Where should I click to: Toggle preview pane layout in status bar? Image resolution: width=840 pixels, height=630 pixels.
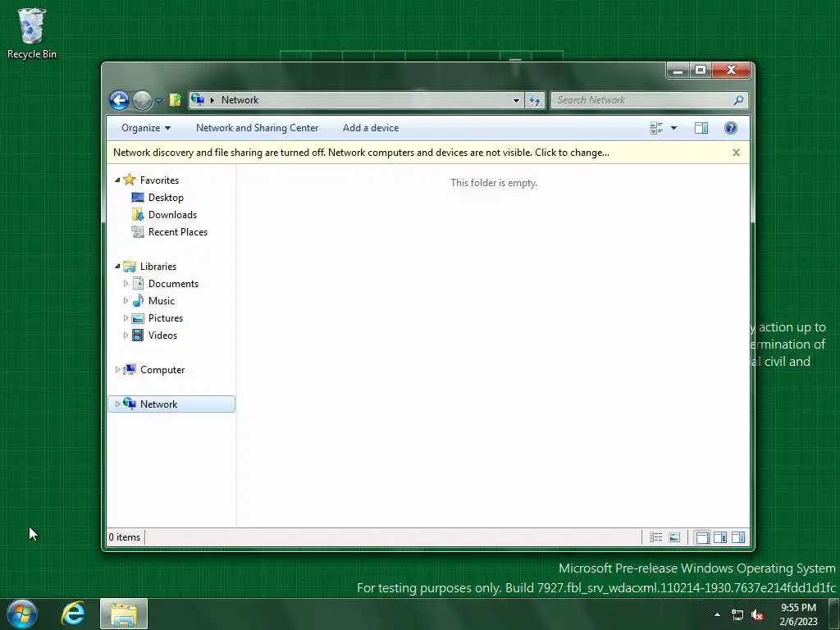tap(738, 537)
